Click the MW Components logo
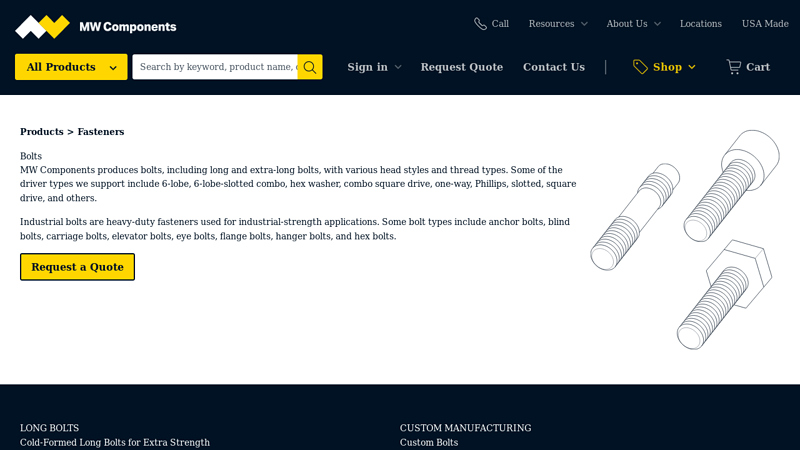 [95, 27]
